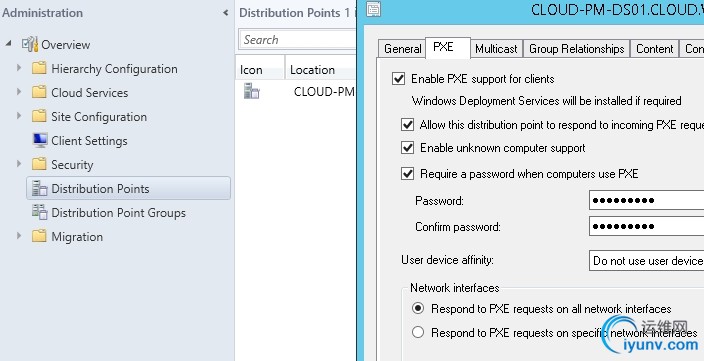Viewport: 704px width, 361px height.
Task: Select the CLOUD-PM distribution point row icon
Action: [x=251, y=91]
